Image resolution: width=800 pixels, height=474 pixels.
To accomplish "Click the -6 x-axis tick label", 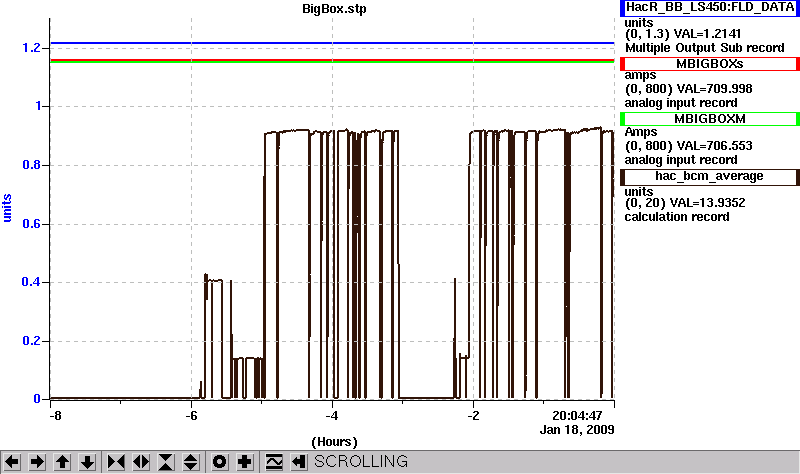I will [191, 416].
